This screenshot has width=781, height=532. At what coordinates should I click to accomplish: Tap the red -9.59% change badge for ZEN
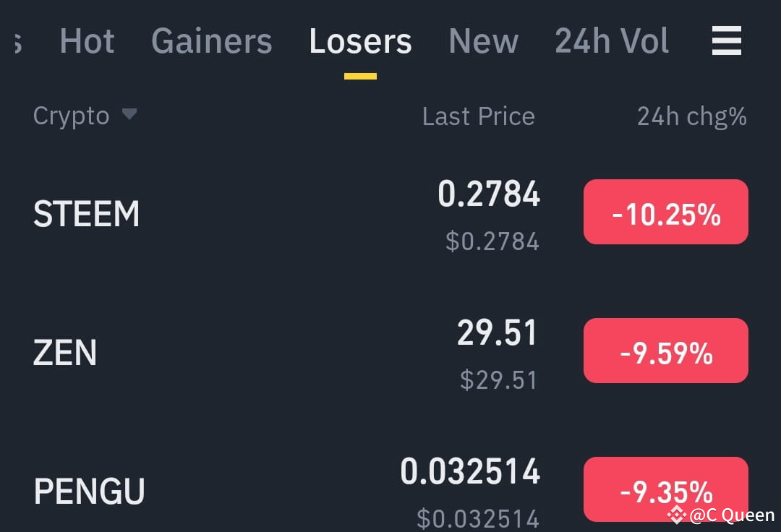pos(665,351)
